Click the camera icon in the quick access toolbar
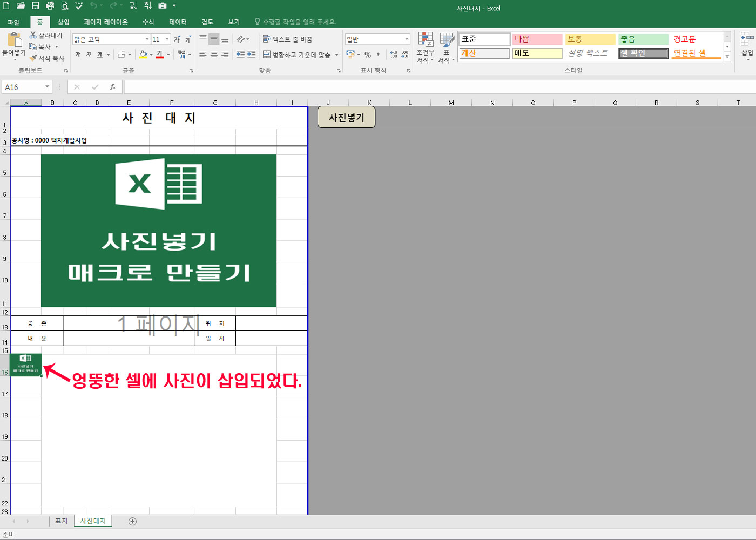Screen dimensions: 756x540 pyautogui.click(x=162, y=5)
